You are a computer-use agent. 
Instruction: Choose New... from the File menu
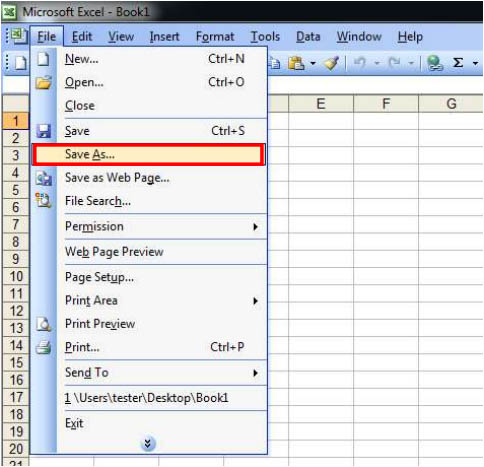149,59
